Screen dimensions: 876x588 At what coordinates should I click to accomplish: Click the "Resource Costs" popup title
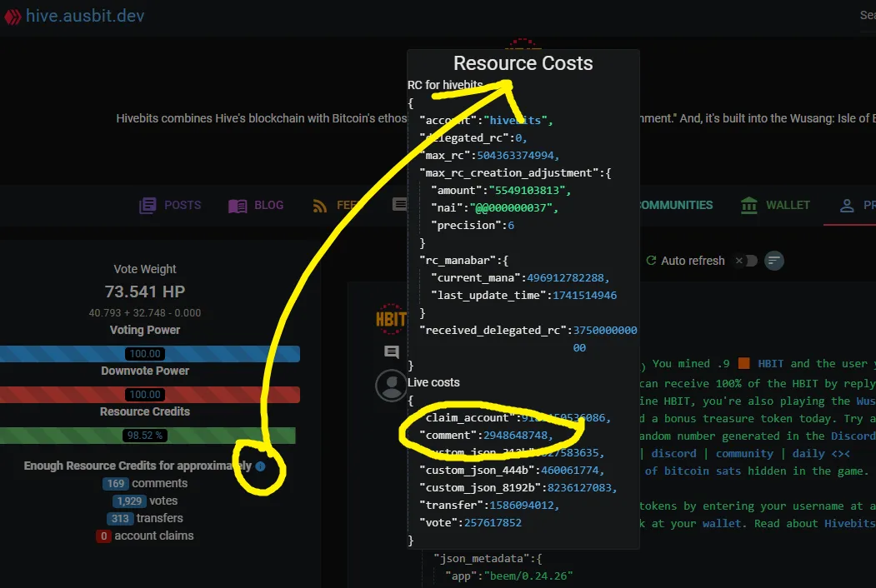click(x=523, y=63)
